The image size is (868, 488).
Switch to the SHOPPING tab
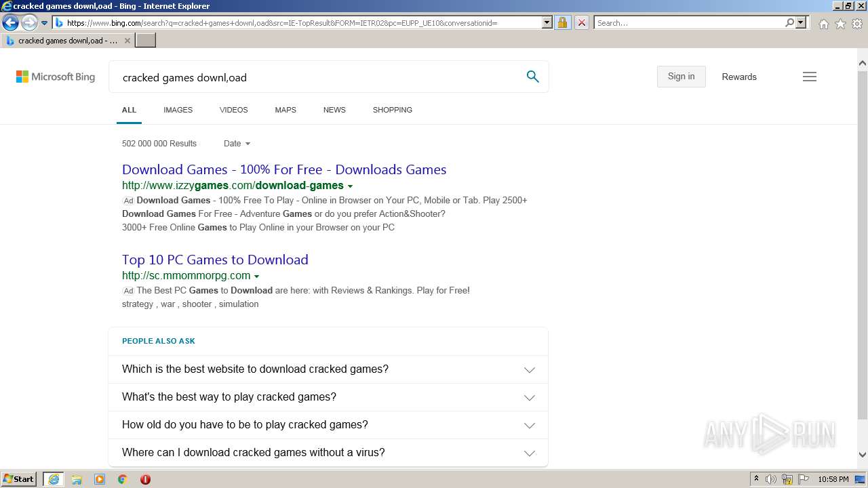click(x=392, y=110)
